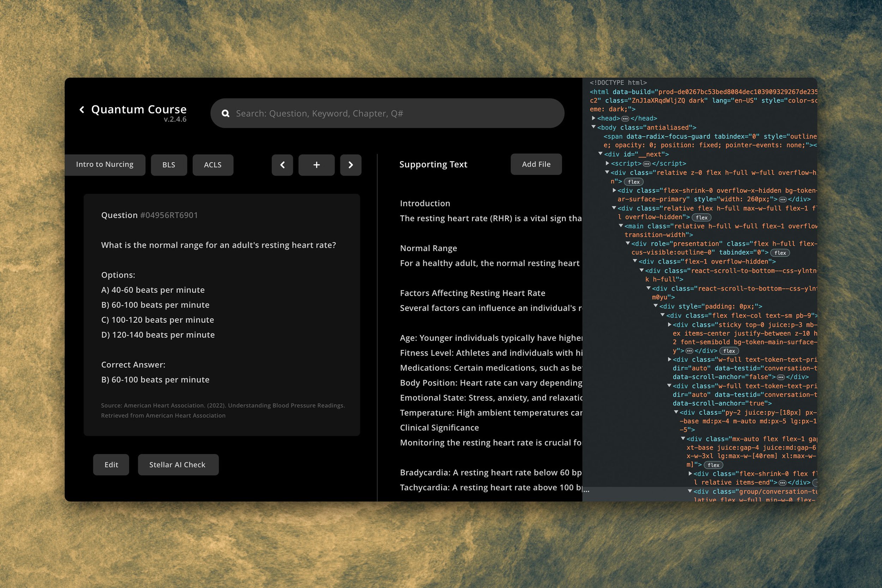Click the back chevron beside Quantum Course

click(82, 109)
